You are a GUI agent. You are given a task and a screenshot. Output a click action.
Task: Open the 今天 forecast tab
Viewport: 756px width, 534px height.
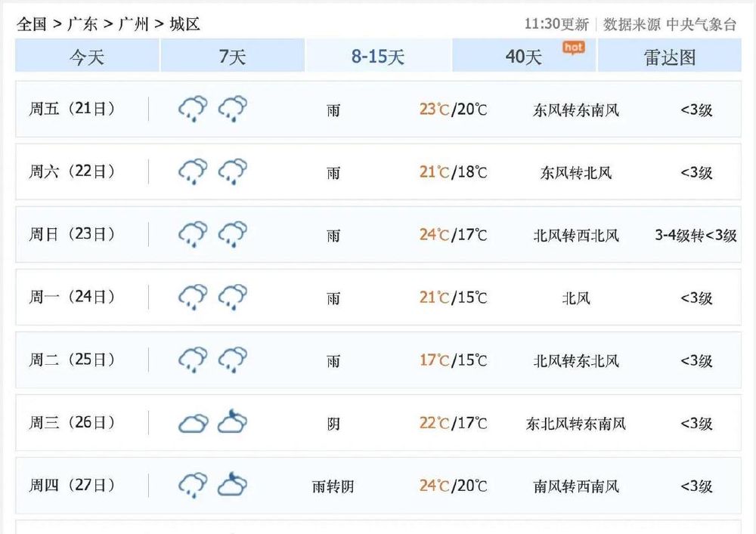pos(87,56)
